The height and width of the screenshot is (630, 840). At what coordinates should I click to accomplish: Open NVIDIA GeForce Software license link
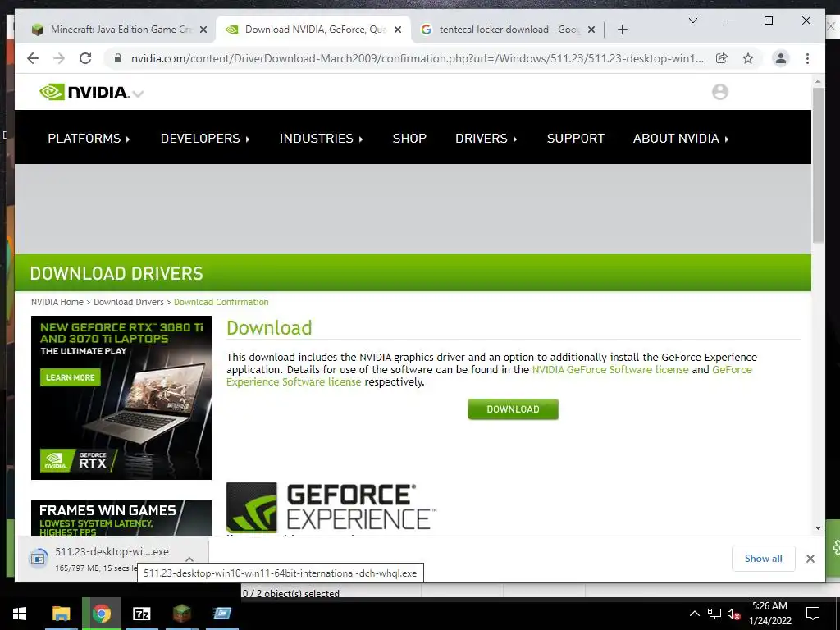(x=610, y=370)
